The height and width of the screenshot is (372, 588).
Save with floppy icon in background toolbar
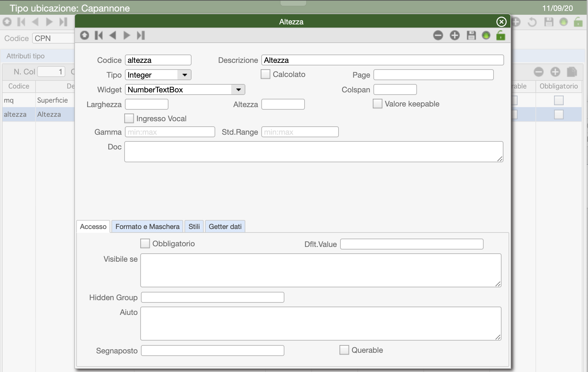click(549, 22)
